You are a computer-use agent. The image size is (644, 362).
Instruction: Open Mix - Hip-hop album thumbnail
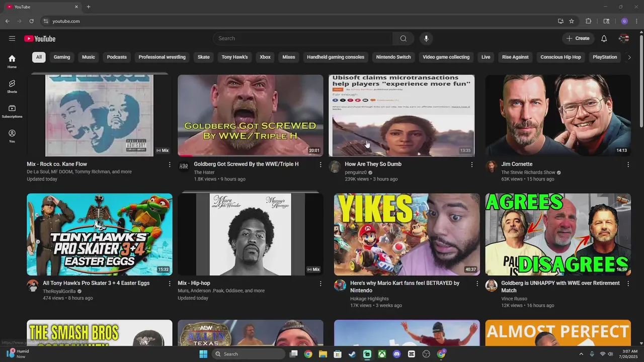251,235
